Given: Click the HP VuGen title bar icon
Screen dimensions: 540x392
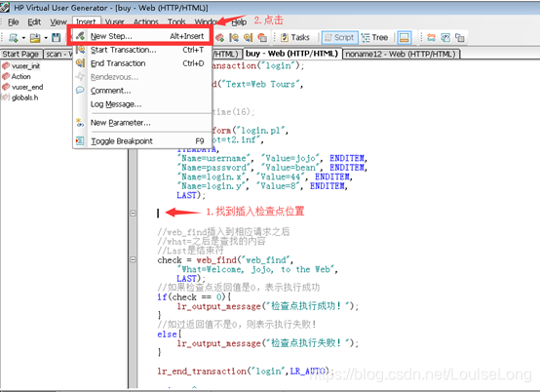Looking at the screenshot, I should tap(5, 7).
